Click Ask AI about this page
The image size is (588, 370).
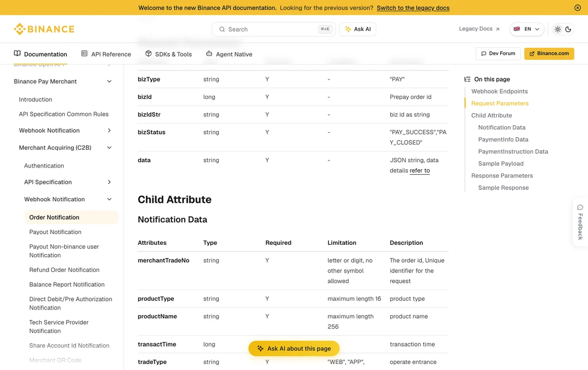(294, 349)
